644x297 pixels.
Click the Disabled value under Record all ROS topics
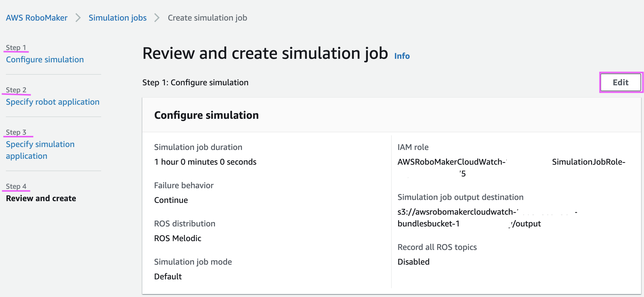(x=413, y=262)
